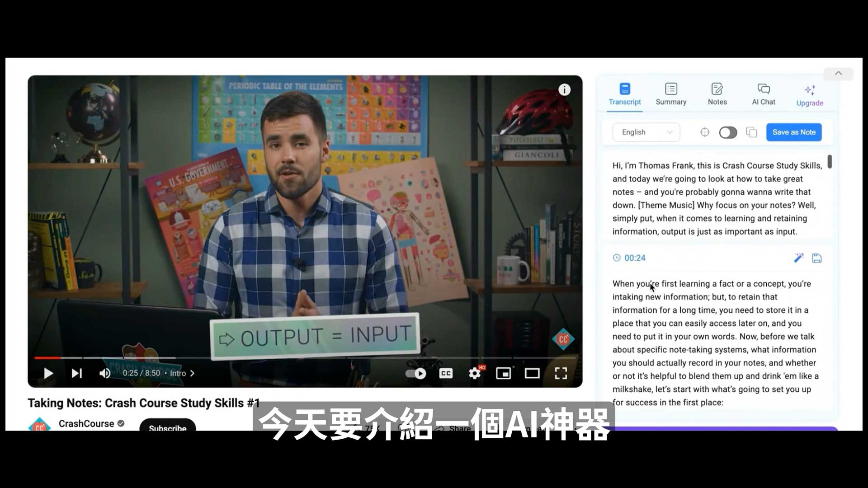Image resolution: width=868 pixels, height=488 pixels.
Task: Seek on the video progress bar
Action: (x=305, y=358)
